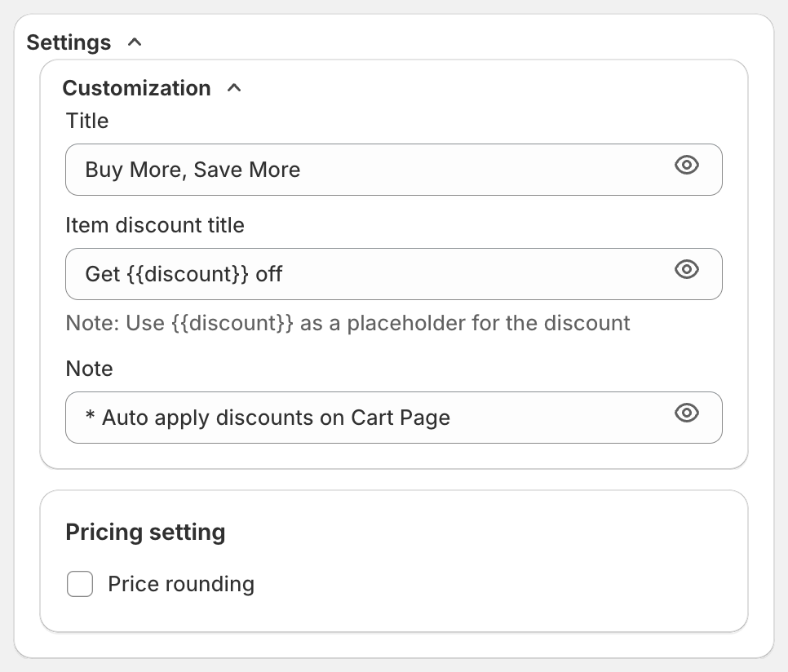
Task: Click the Settings heading text
Action: [x=69, y=42]
